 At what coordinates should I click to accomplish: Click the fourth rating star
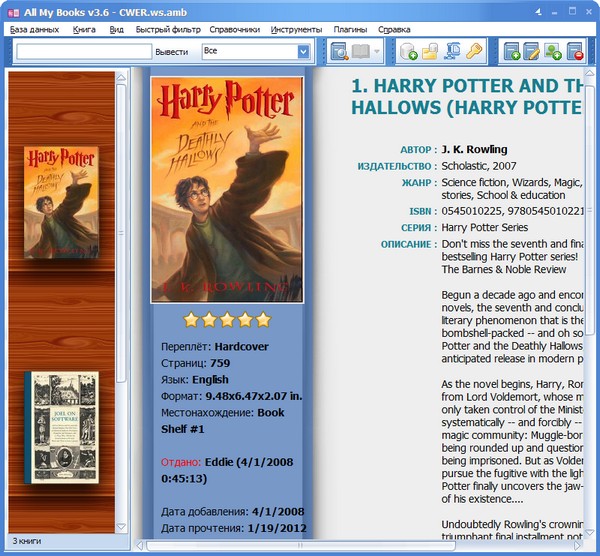245,320
